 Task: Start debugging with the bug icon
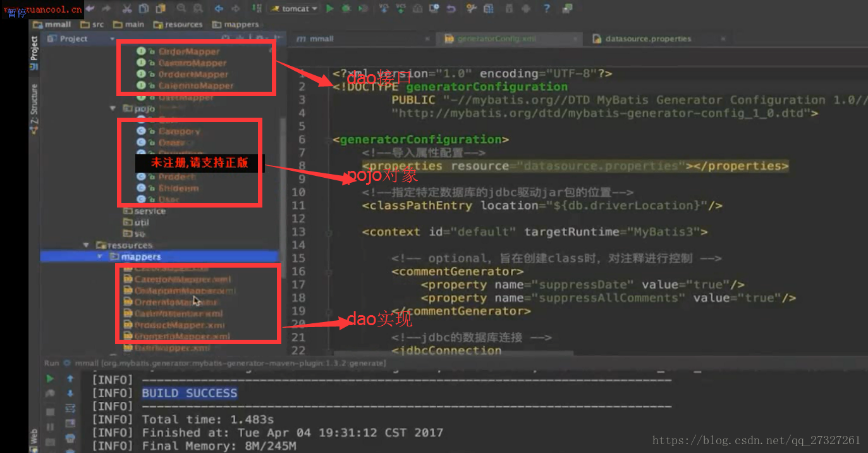[x=346, y=9]
